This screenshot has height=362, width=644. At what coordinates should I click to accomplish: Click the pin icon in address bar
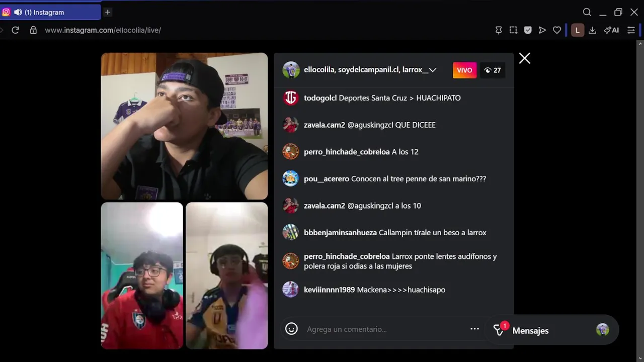499,30
